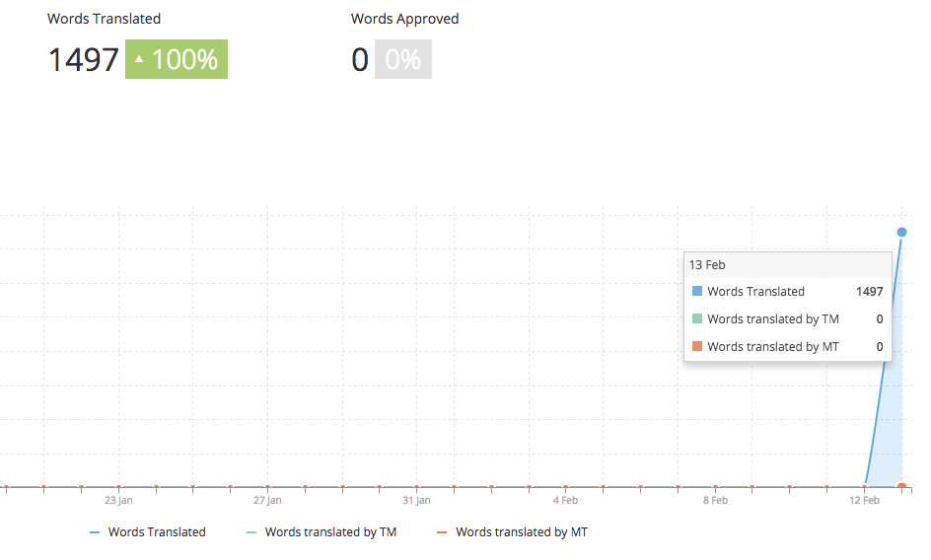Viewport: 931px width, 560px height.
Task: Click the 27 Jan axis label
Action: click(267, 500)
